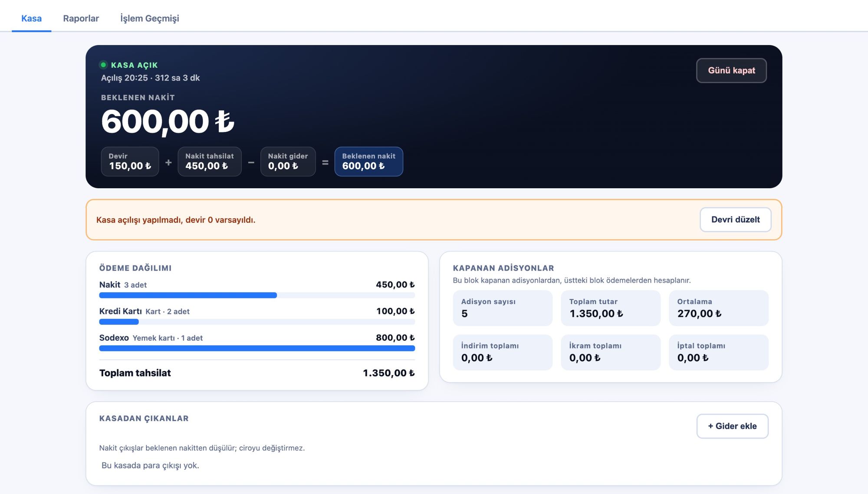
Task: Switch to the Kasa tab
Action: (x=31, y=18)
